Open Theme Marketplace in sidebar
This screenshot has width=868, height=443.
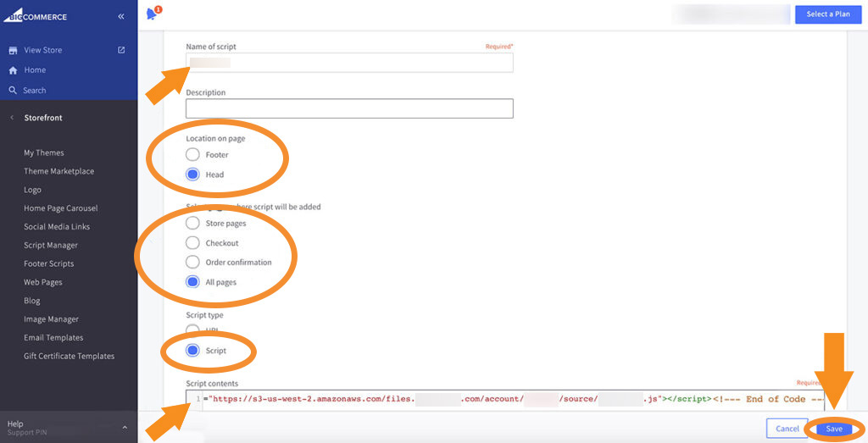58,171
